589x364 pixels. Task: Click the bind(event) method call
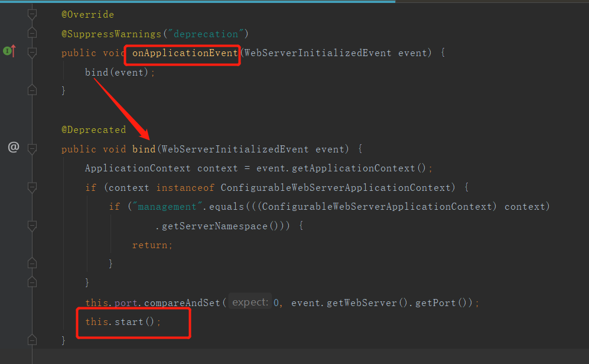tap(116, 72)
